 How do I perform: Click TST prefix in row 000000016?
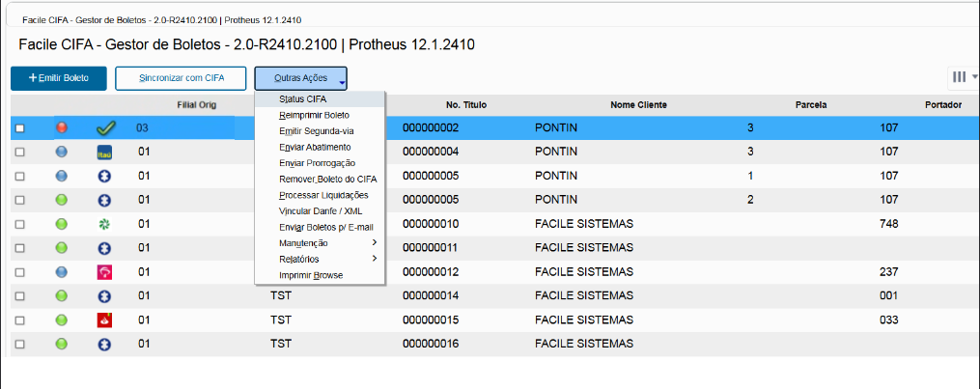pos(281,344)
